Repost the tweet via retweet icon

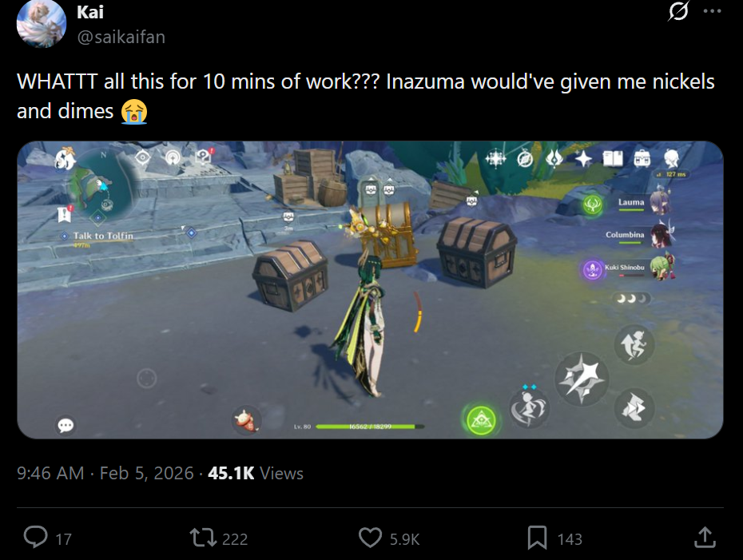(x=203, y=538)
